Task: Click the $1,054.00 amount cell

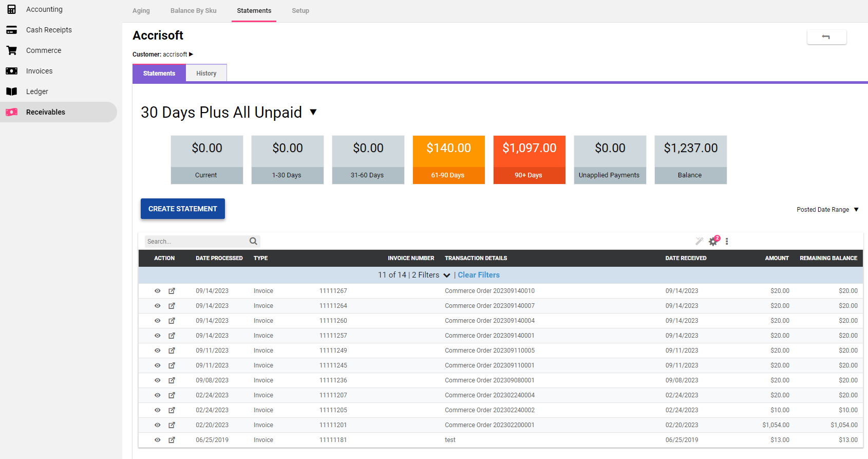Action: coord(776,425)
